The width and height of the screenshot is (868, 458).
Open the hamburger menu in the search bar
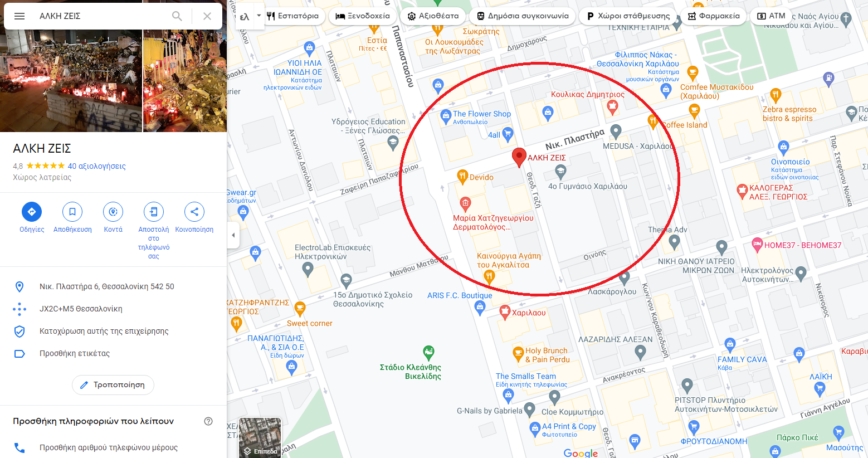point(19,16)
